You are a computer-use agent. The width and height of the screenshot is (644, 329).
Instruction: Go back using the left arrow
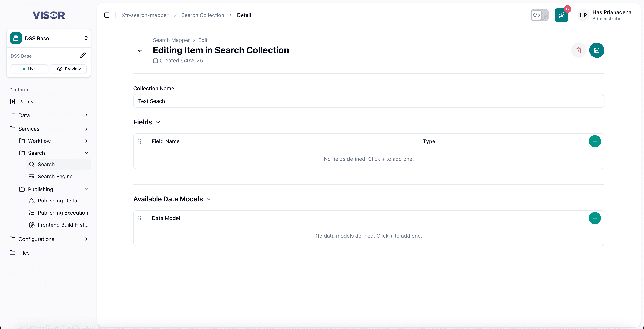tap(140, 50)
